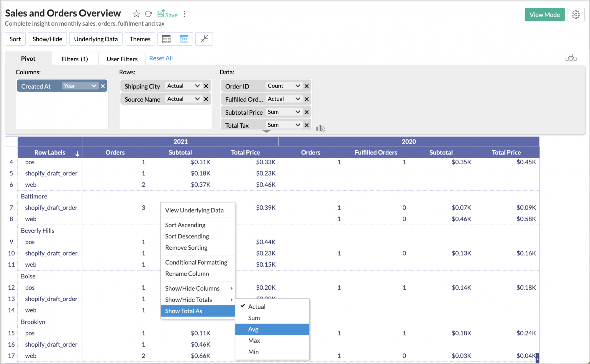Image resolution: width=590 pixels, height=364 pixels.
Task: Open the Year dropdown for Created At
Action: (x=80, y=86)
